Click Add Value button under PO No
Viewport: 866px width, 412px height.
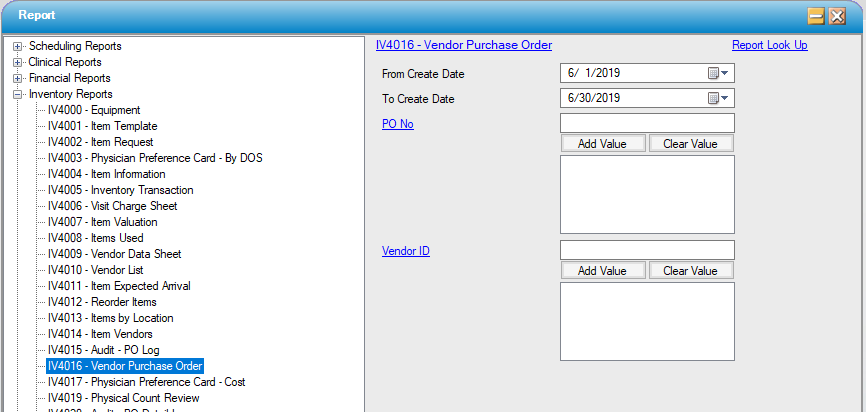602,143
